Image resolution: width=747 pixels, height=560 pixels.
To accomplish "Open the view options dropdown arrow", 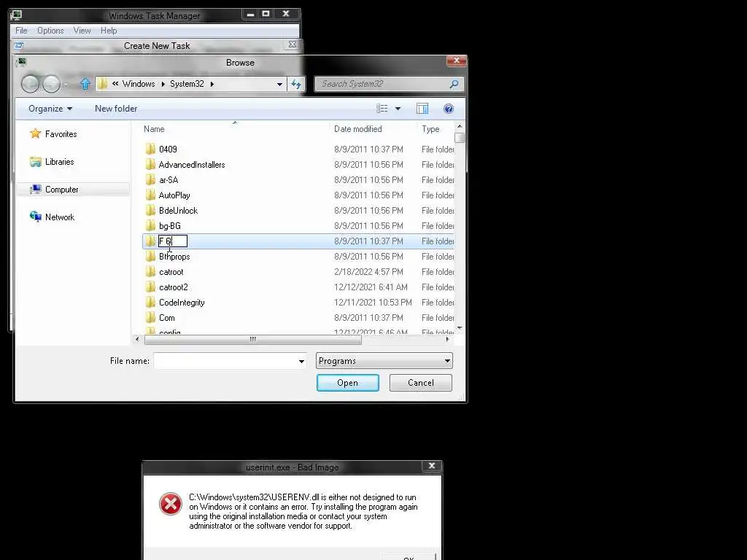I will 398,109.
